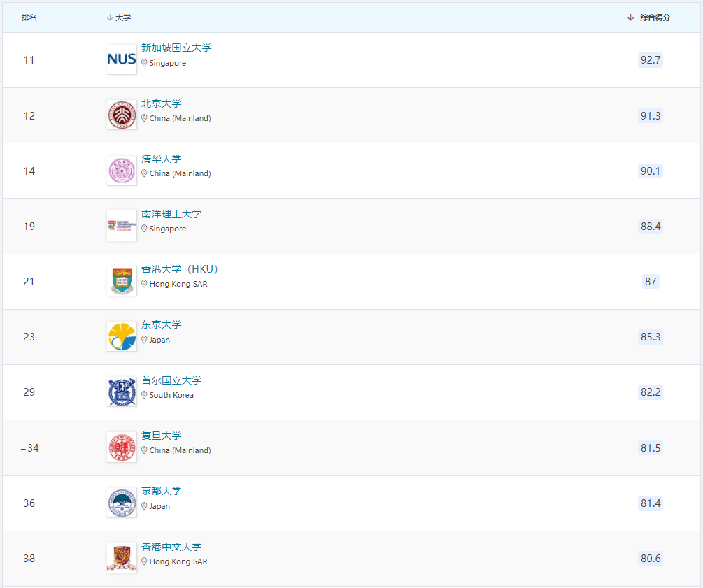Click the Peking University (北京大学) logo

tap(122, 115)
